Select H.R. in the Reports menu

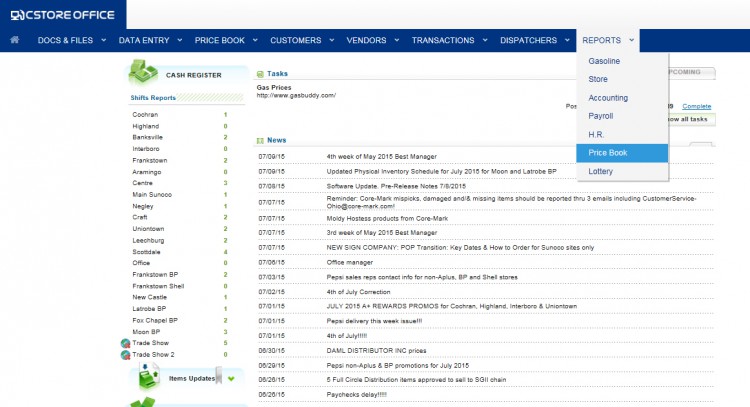pos(622,135)
